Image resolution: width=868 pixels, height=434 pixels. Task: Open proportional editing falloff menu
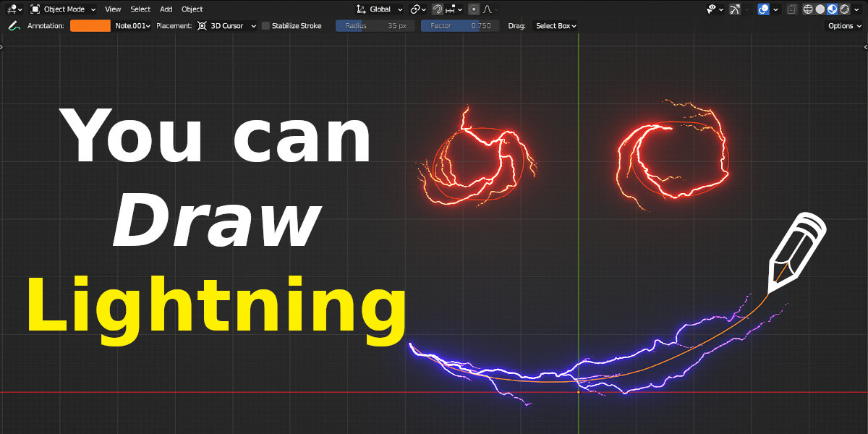491,9
